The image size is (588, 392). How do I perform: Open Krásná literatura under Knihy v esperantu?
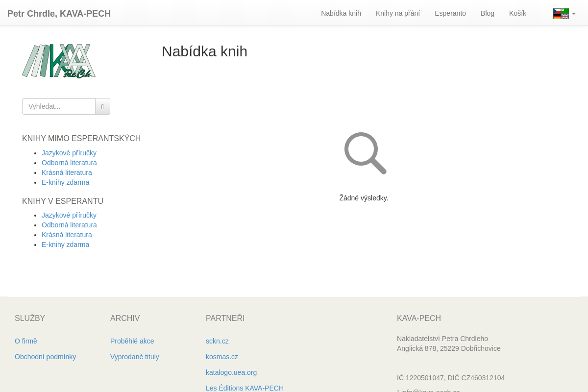pyautogui.click(x=67, y=235)
